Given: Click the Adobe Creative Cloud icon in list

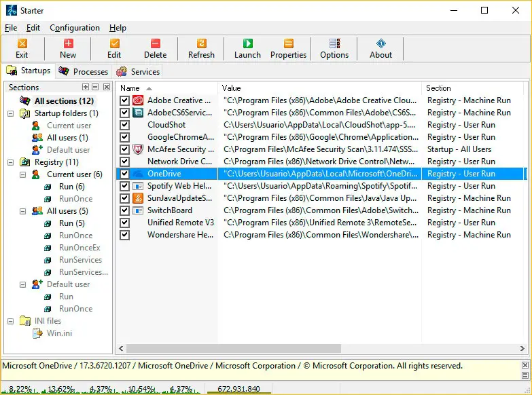Looking at the screenshot, I should (138, 100).
